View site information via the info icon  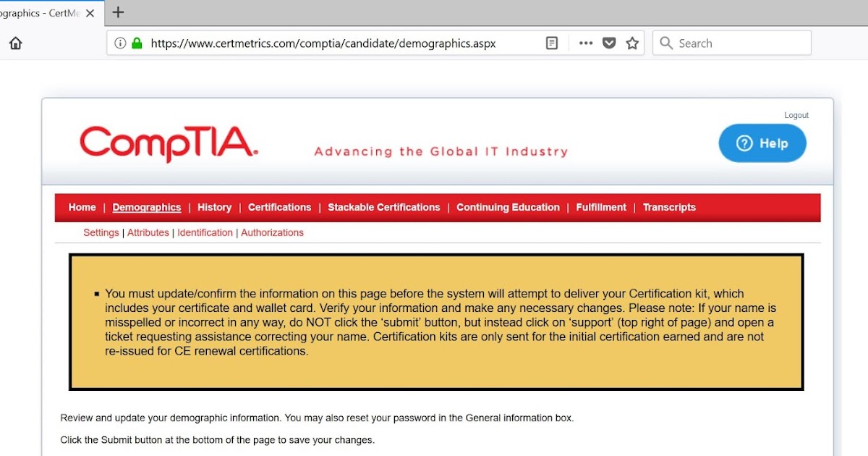click(x=120, y=43)
